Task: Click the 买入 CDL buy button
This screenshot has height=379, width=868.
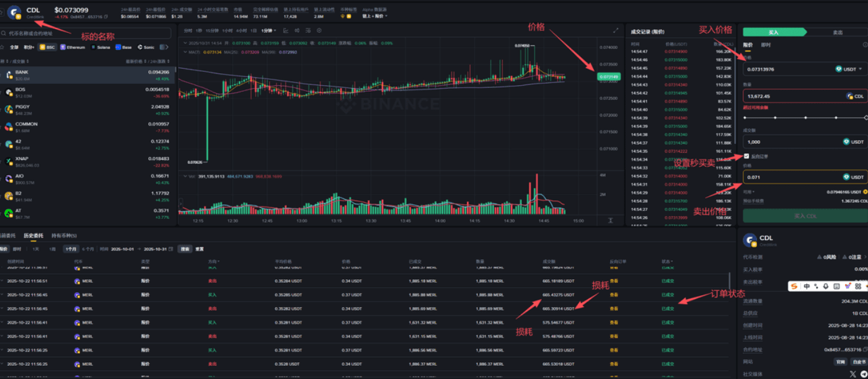Action: 805,216
